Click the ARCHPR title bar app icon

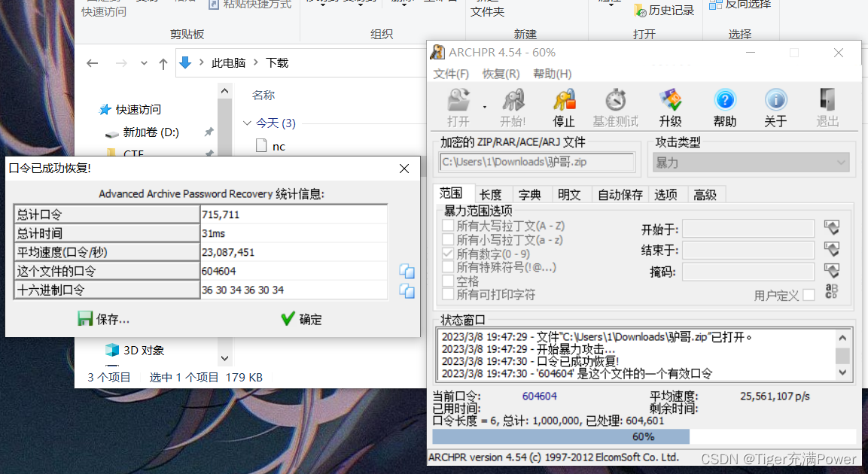coord(437,52)
